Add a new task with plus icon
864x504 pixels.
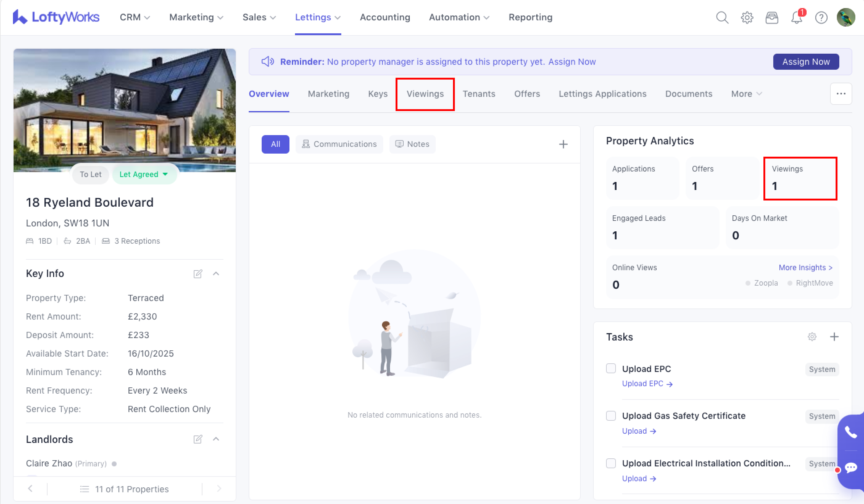click(x=834, y=337)
